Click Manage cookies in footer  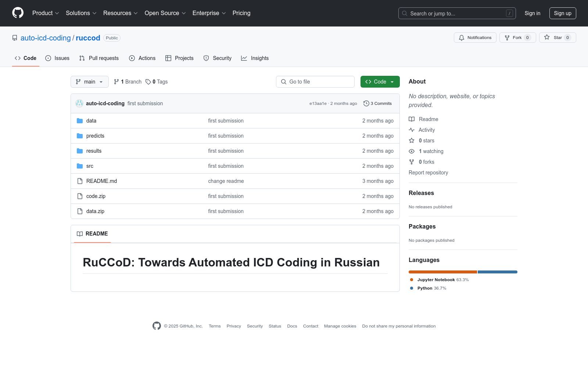click(x=340, y=326)
